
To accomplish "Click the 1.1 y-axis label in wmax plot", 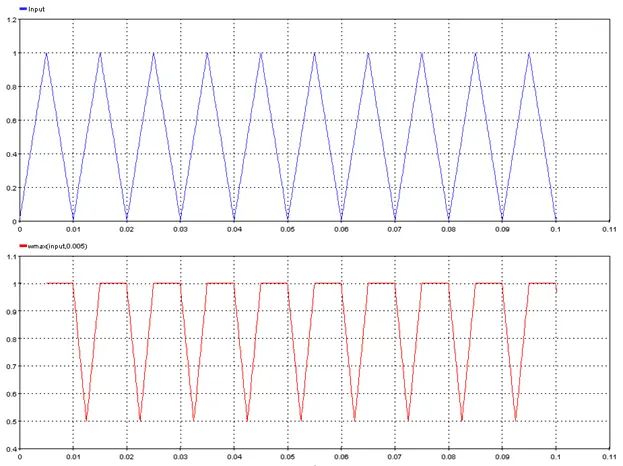I will coord(12,257).
